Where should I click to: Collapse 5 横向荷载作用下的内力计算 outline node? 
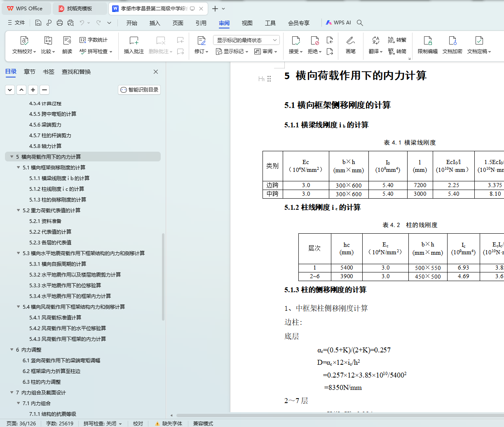tap(12, 157)
